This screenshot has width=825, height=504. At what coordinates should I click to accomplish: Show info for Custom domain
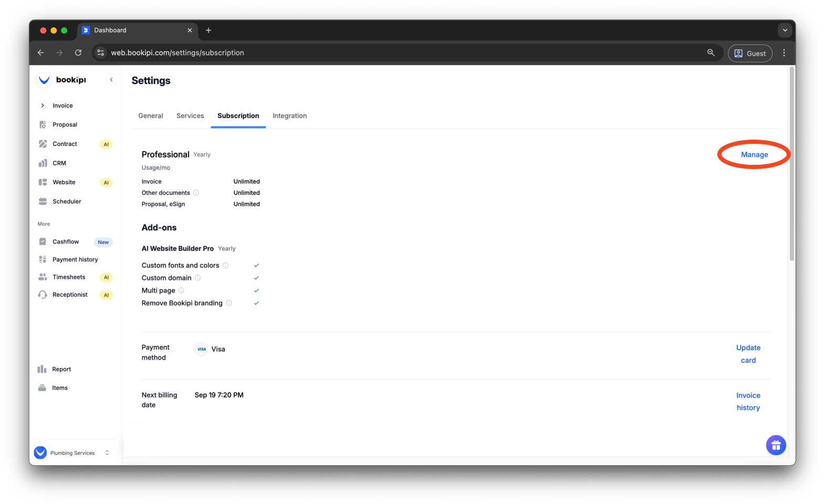197,278
